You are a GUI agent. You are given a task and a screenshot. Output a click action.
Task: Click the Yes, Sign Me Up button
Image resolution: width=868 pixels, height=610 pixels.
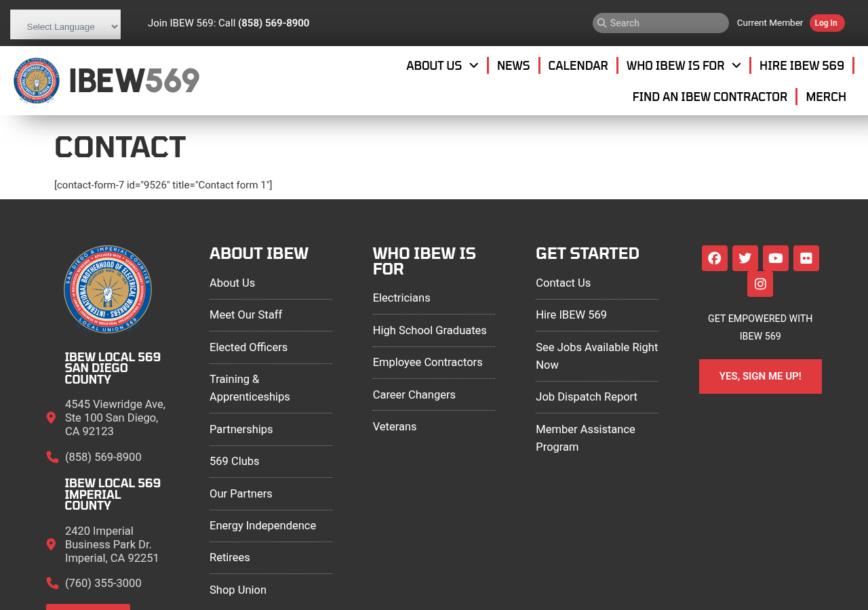click(x=760, y=376)
